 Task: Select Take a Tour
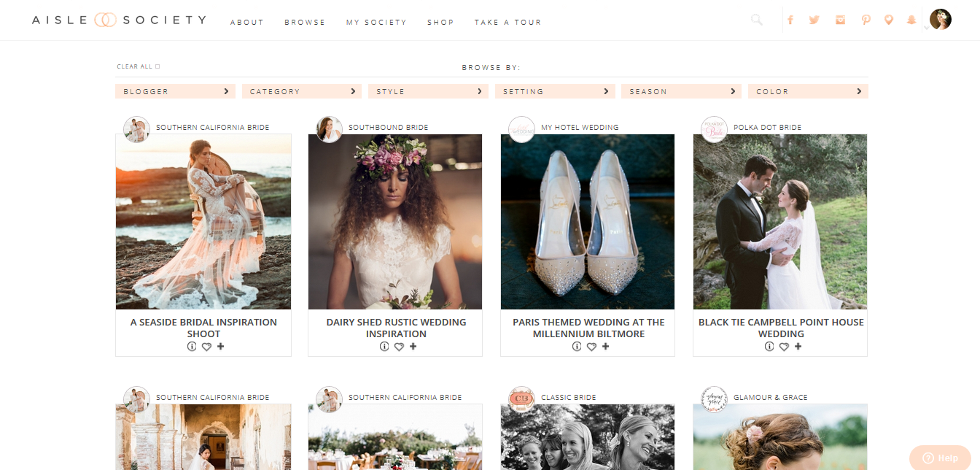507,23
